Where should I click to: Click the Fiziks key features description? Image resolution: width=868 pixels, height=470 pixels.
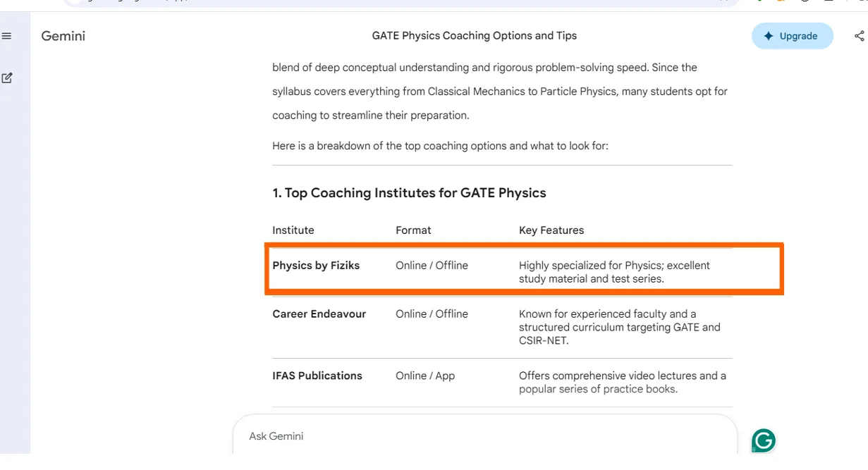coord(614,272)
